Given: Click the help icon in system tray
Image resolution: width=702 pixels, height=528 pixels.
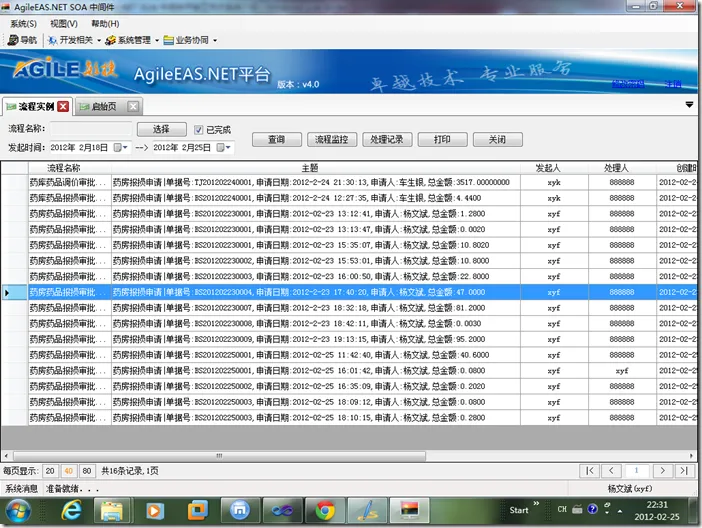Looking at the screenshot, I should [592, 509].
